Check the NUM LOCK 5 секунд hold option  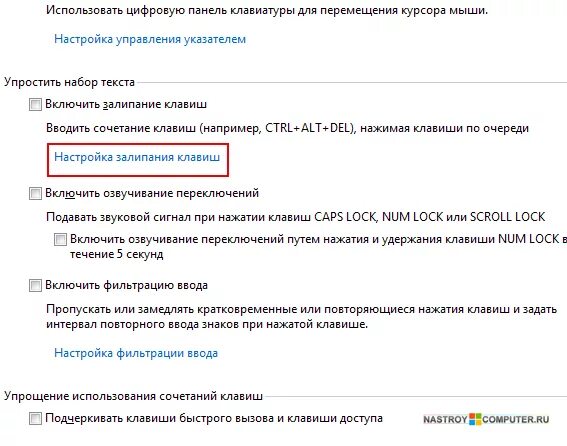tap(60, 239)
